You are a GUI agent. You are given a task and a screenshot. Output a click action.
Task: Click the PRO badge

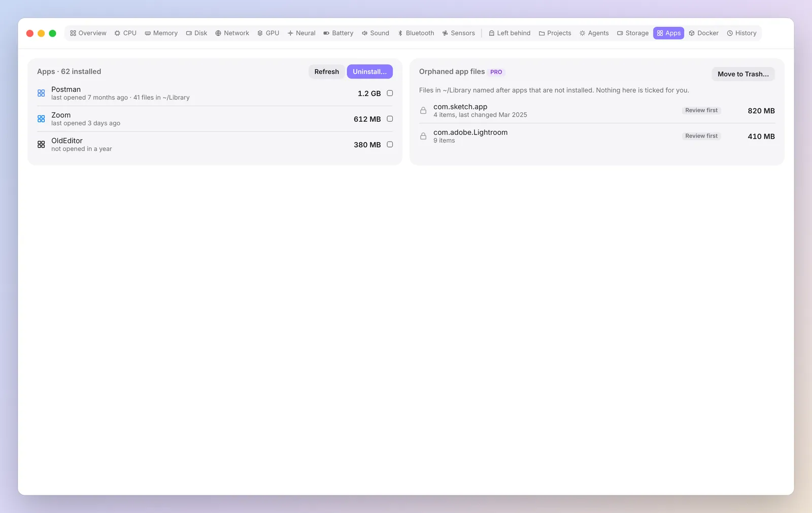pos(496,72)
